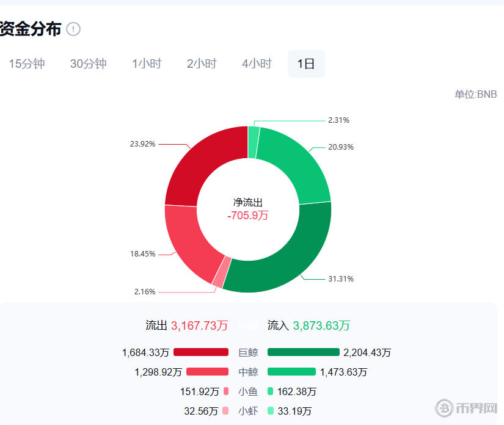The image size is (504, 425).
Task: Click the 2.16% pink donut segment
Action: click(222, 272)
